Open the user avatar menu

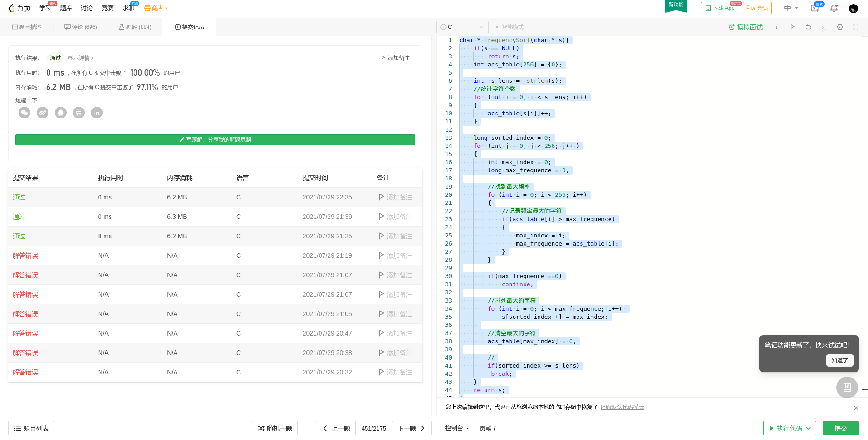coord(854,8)
